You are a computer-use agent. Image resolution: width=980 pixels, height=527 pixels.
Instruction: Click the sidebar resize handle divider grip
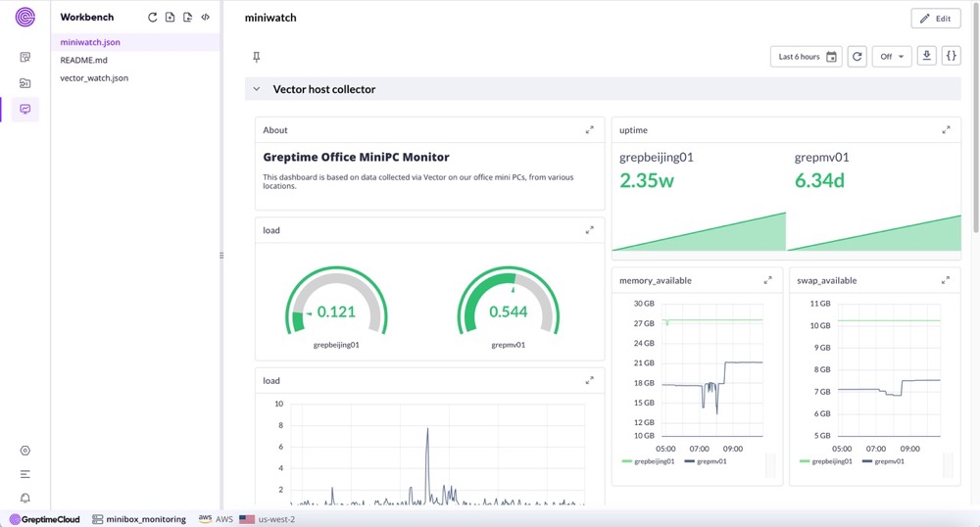(221, 256)
